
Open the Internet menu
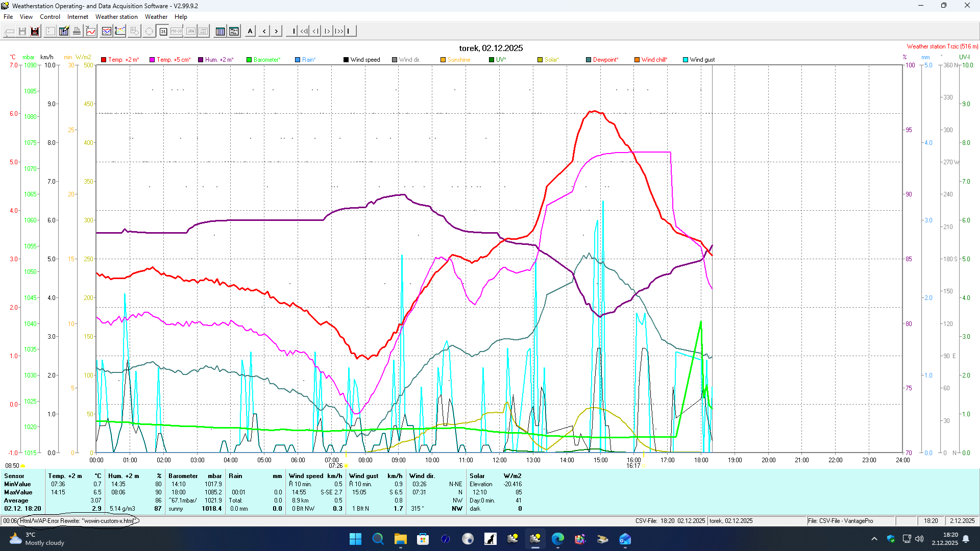click(78, 17)
